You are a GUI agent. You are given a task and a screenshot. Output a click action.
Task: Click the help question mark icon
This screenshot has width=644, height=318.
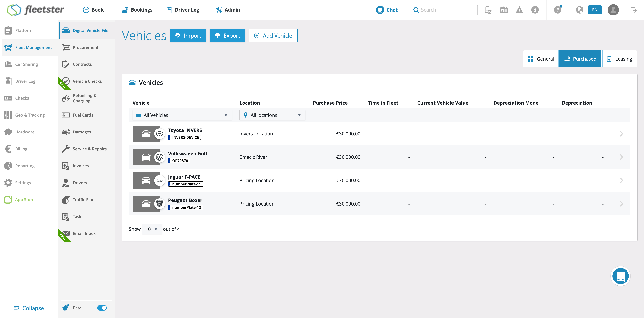click(557, 10)
